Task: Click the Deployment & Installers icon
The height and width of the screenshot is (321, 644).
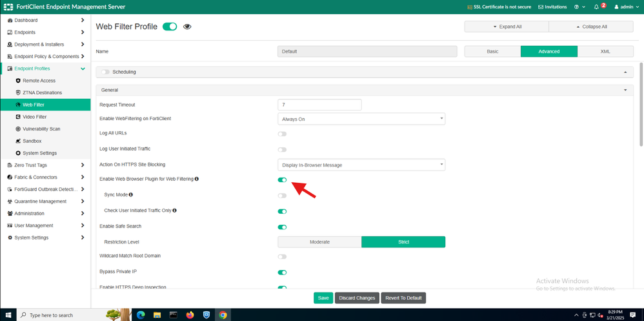Action: click(x=10, y=45)
